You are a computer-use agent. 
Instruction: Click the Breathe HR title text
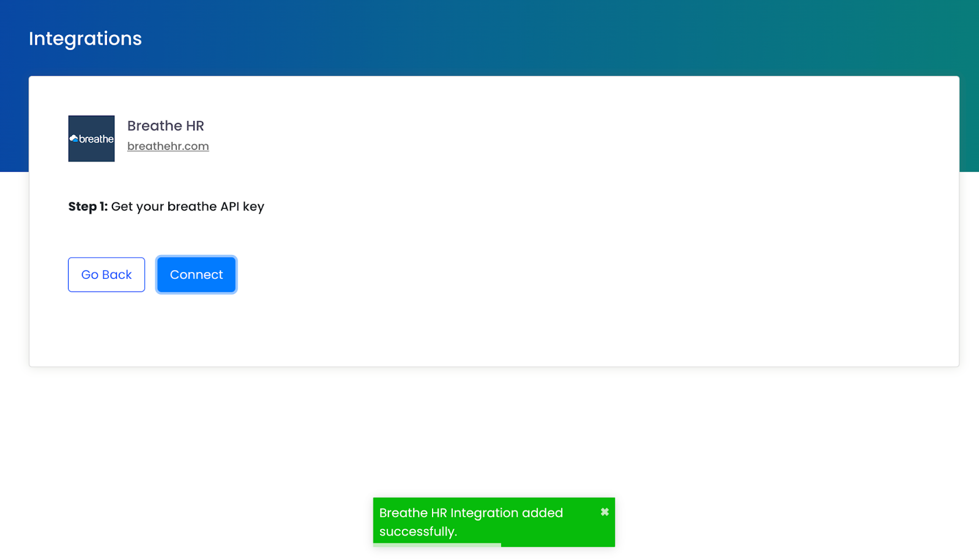[165, 125]
